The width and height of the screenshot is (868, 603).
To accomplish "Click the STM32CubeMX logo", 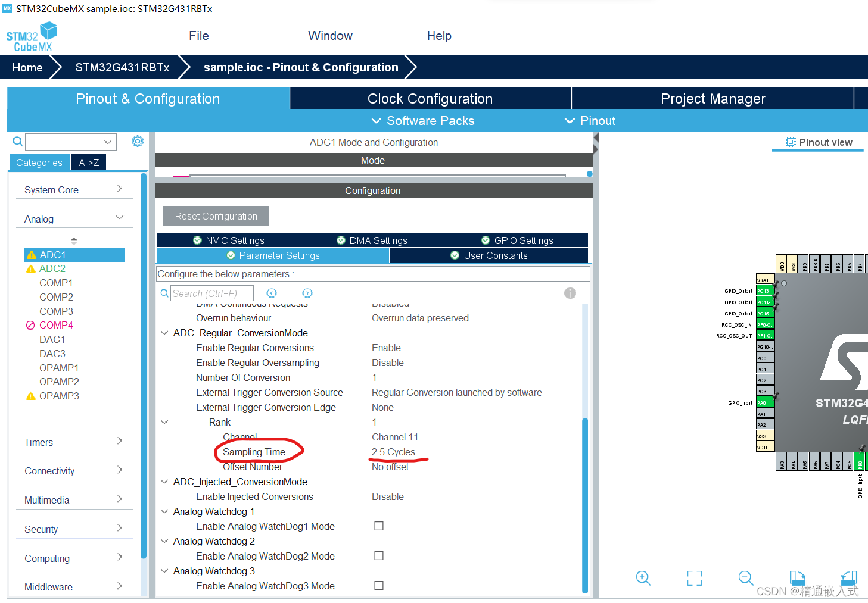I will pos(32,37).
